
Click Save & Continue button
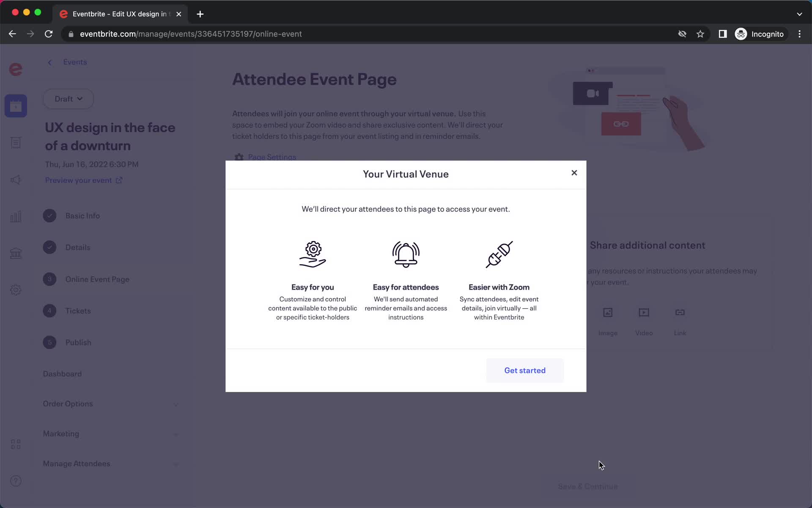click(x=588, y=487)
